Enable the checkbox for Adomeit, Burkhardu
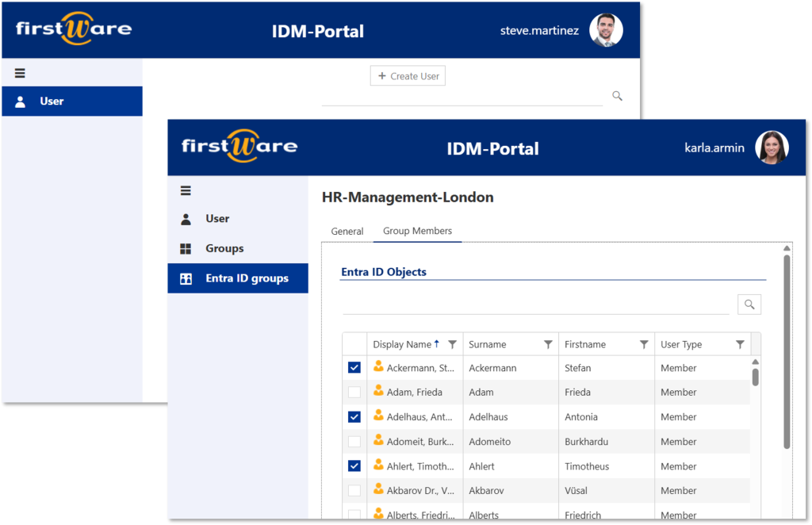 point(353,441)
